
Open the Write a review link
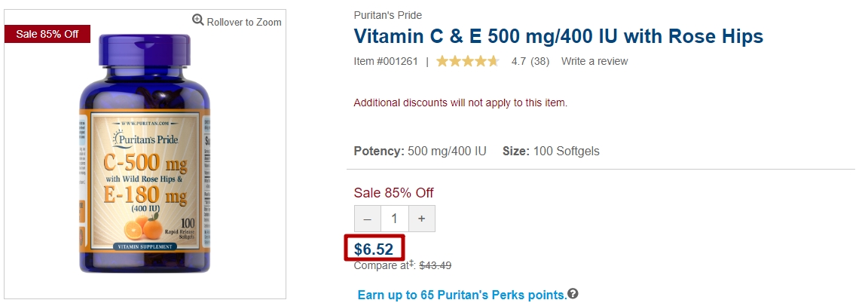[594, 62]
